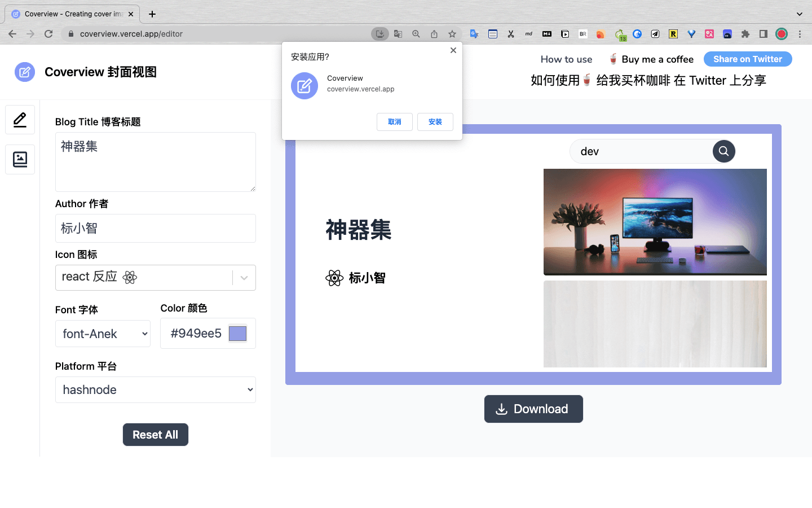Click the Coverview logo in the header

(25, 72)
